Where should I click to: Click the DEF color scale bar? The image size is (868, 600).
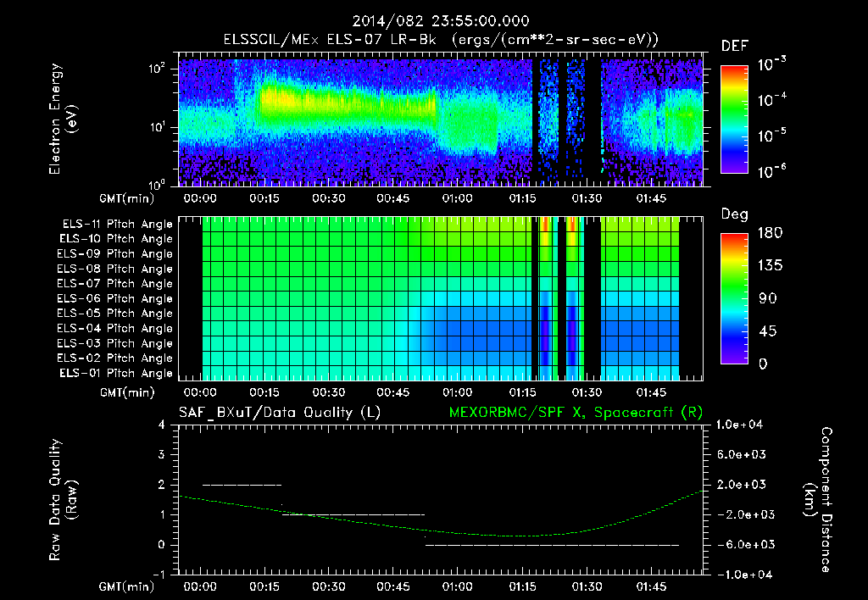click(x=734, y=119)
